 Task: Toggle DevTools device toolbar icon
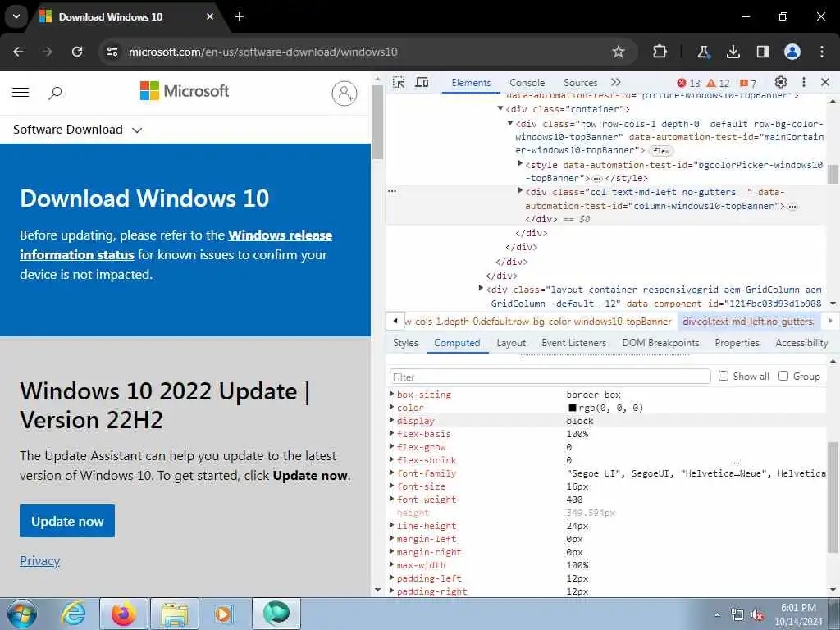(422, 83)
